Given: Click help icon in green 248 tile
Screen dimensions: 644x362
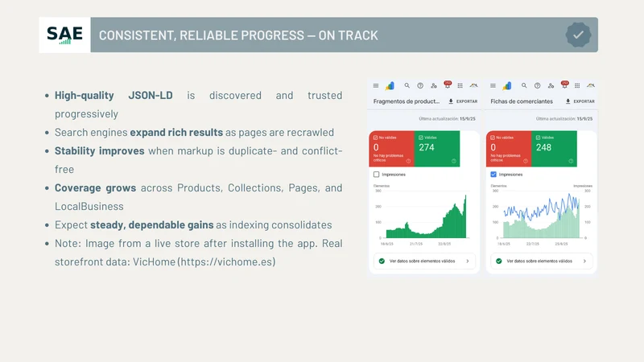Looking at the screenshot, I should tap(571, 161).
